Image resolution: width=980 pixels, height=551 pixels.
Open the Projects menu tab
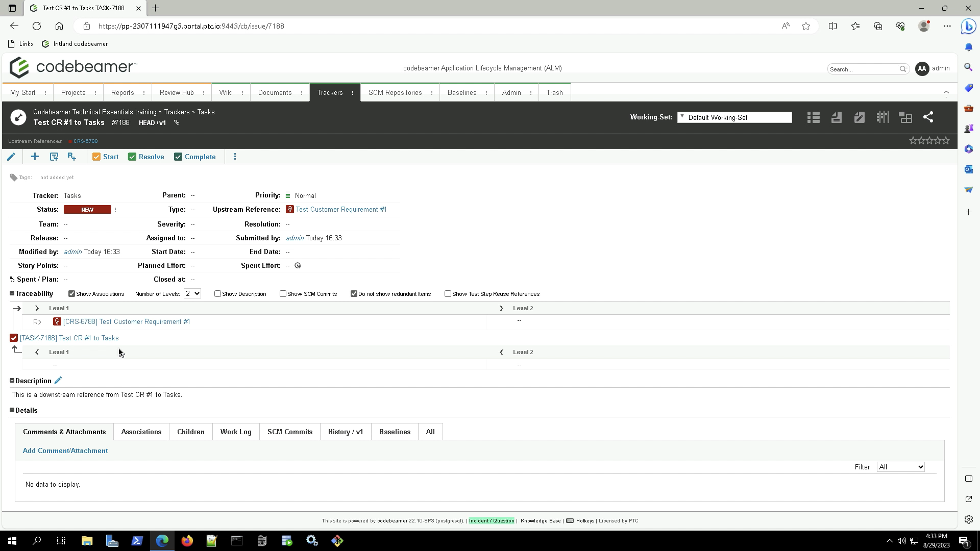click(73, 93)
